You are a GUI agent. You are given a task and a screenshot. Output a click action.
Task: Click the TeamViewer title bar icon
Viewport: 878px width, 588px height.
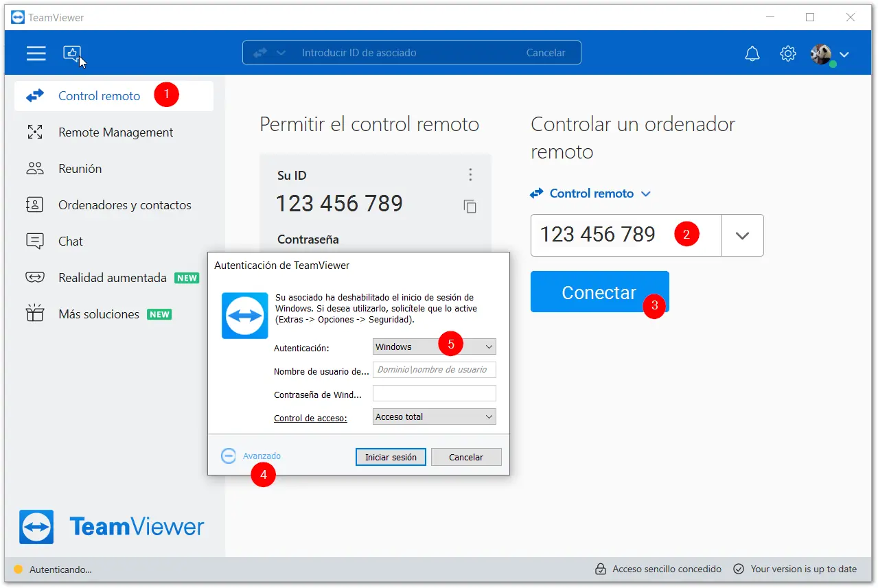coord(18,17)
